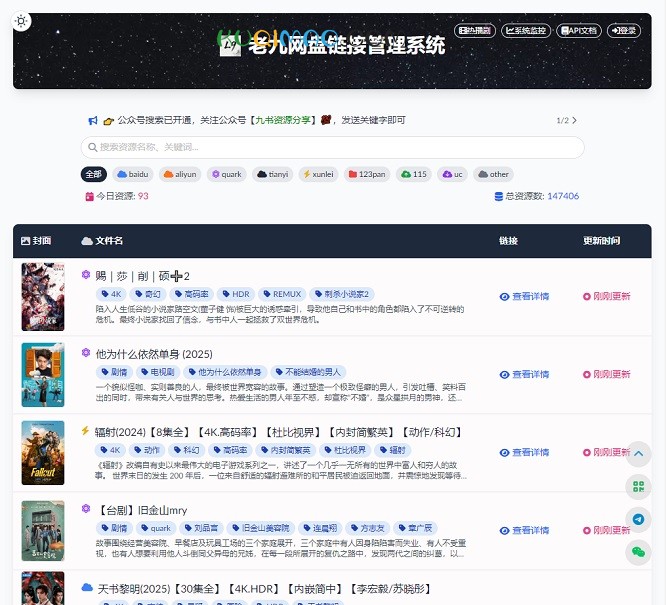Viewport: 666px width, 605px height.
Task: Click the WeChat floating button
Action: (638, 552)
